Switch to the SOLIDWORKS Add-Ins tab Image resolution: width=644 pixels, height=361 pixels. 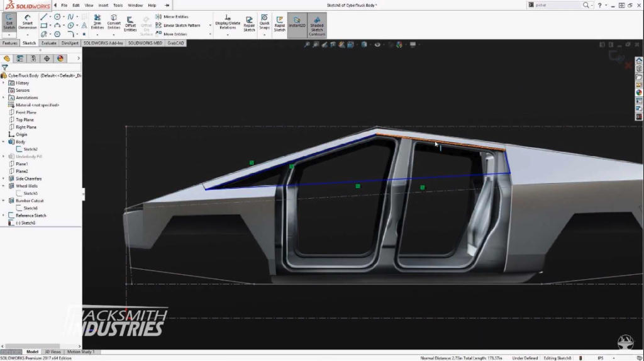(x=103, y=43)
